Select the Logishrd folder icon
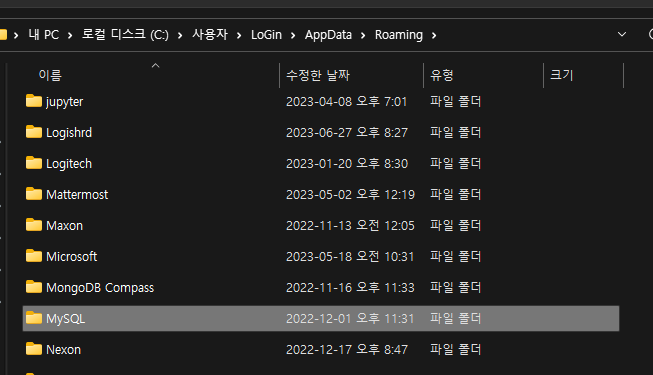Viewport: 653px width, 375px height. click(34, 132)
